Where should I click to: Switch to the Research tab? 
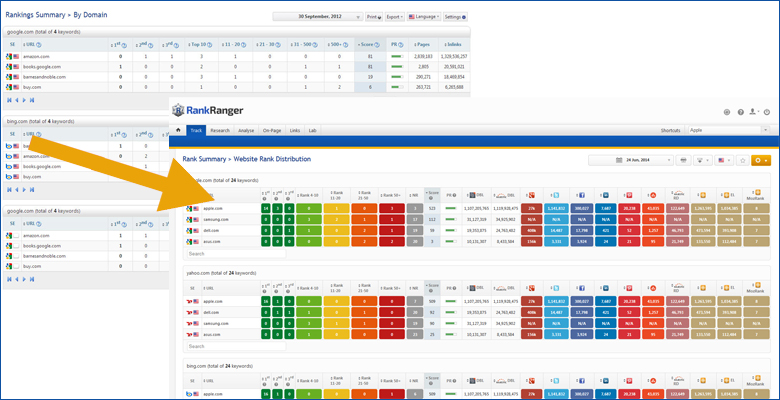220,130
